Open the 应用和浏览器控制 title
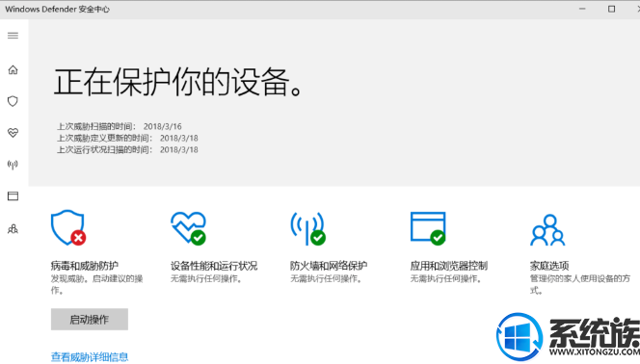 (448, 266)
